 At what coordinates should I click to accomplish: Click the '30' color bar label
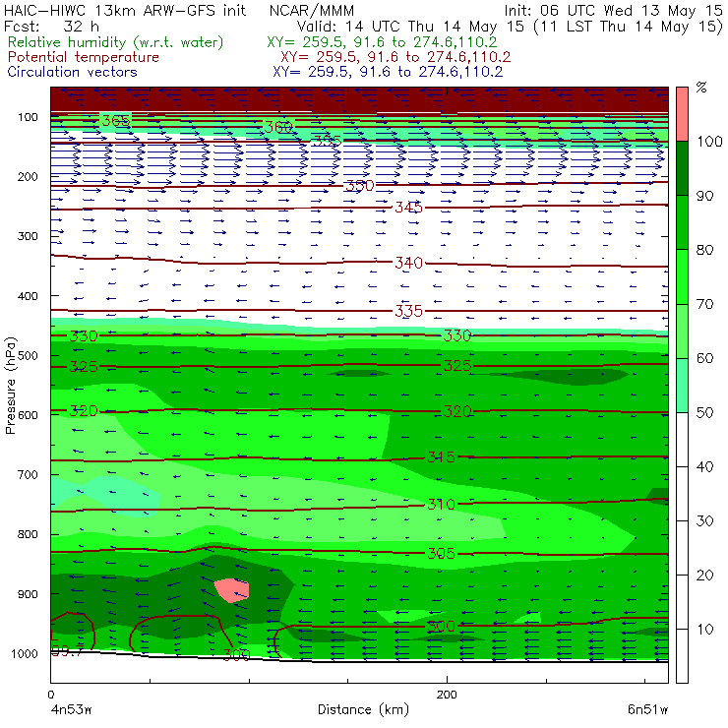(x=704, y=521)
